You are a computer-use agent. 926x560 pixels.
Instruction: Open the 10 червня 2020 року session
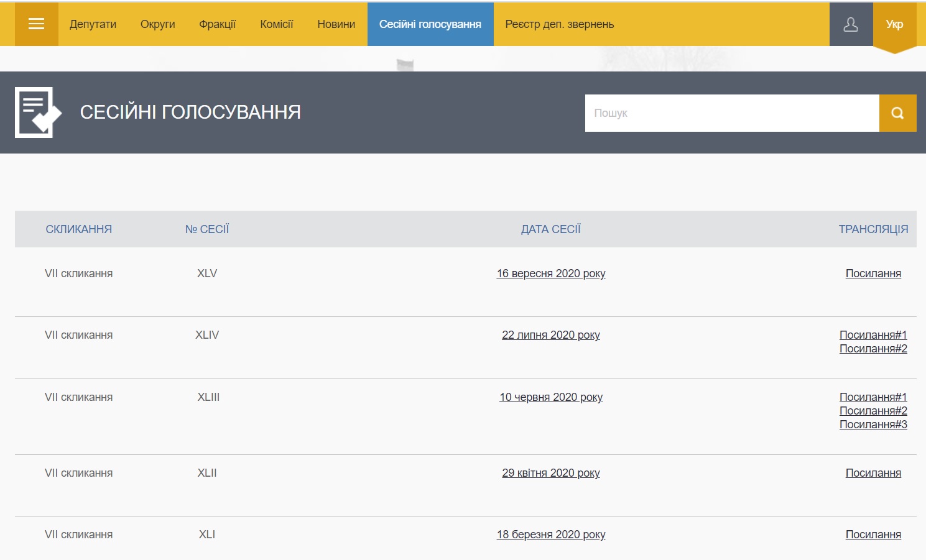coord(550,397)
